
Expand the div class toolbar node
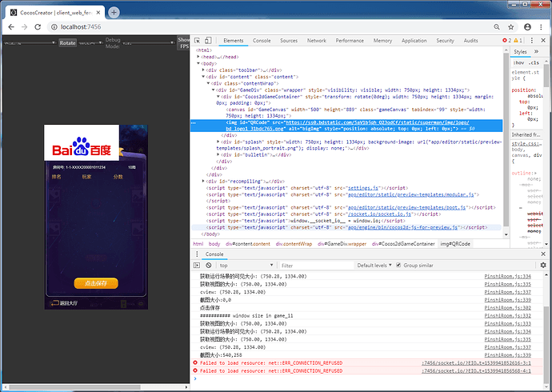203,70
